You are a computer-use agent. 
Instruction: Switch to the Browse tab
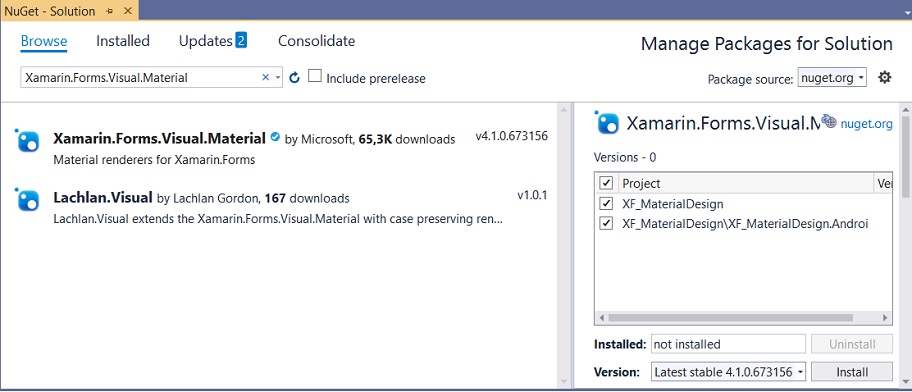44,41
